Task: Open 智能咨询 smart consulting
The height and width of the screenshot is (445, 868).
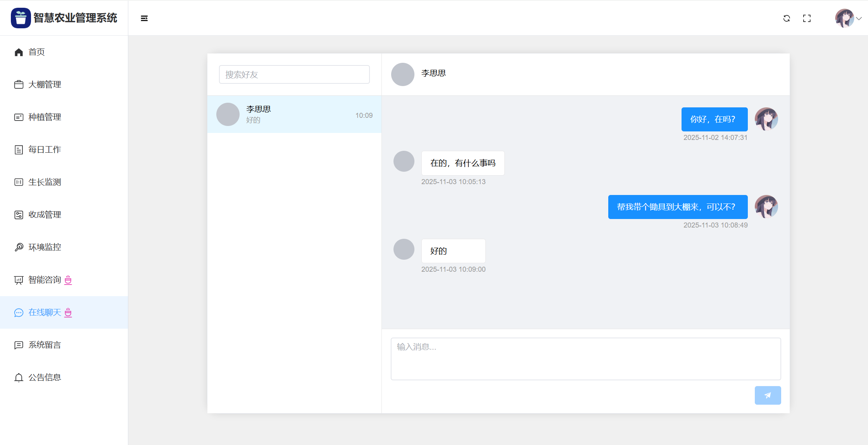Action: pos(45,280)
